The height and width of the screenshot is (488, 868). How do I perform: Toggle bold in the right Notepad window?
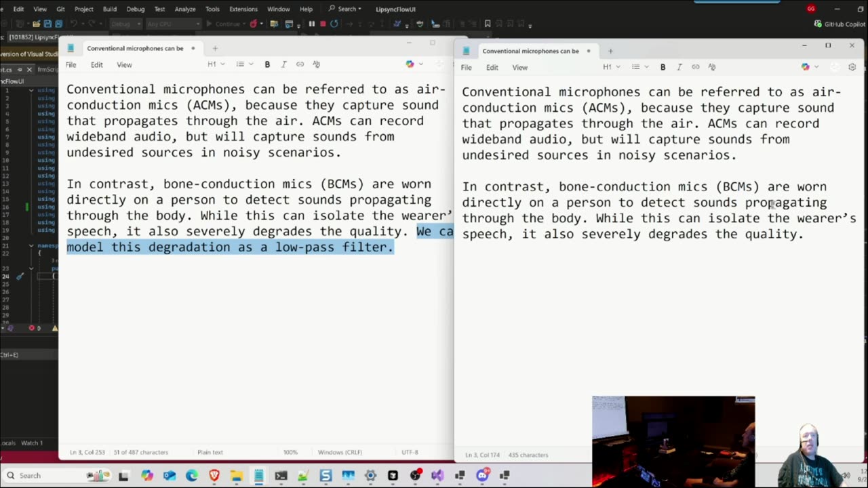click(x=663, y=67)
